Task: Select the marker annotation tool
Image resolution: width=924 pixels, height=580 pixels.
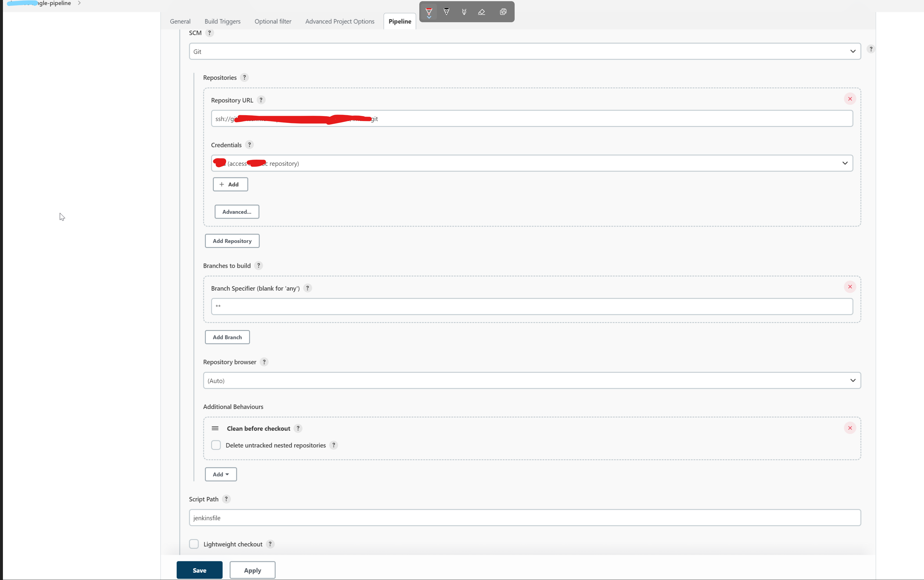Action: [x=428, y=11]
